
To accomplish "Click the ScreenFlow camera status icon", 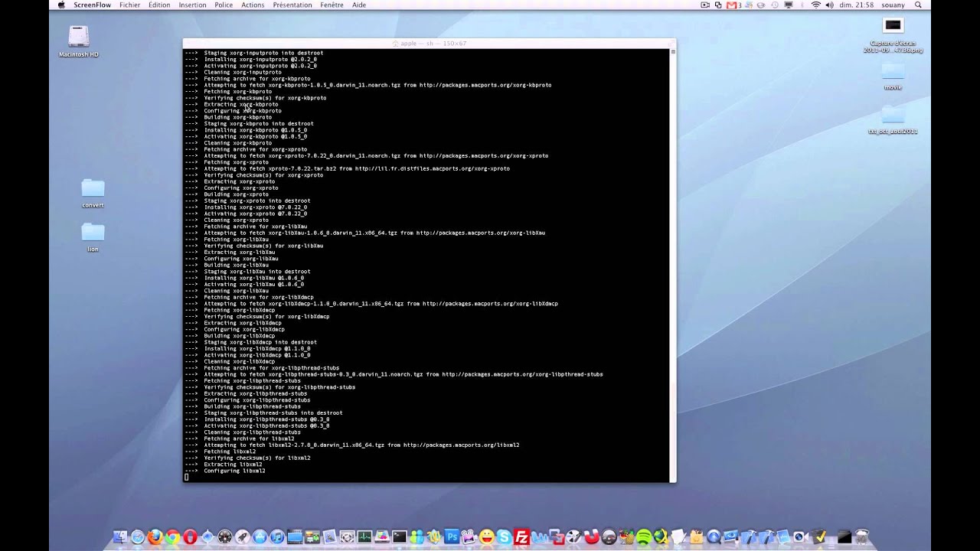I will (705, 5).
